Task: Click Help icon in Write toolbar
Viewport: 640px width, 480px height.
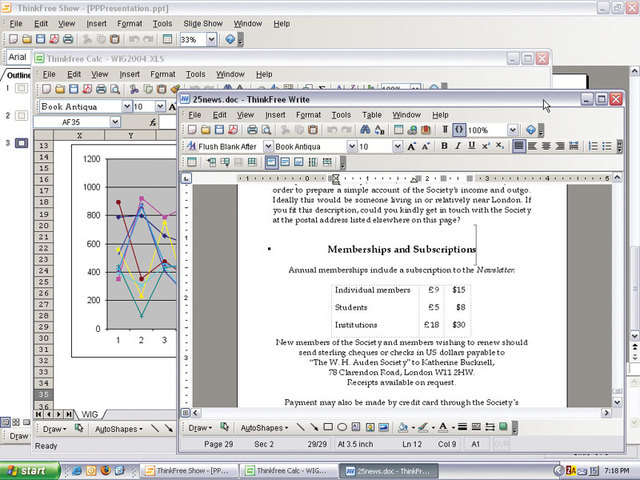Action: [x=531, y=130]
